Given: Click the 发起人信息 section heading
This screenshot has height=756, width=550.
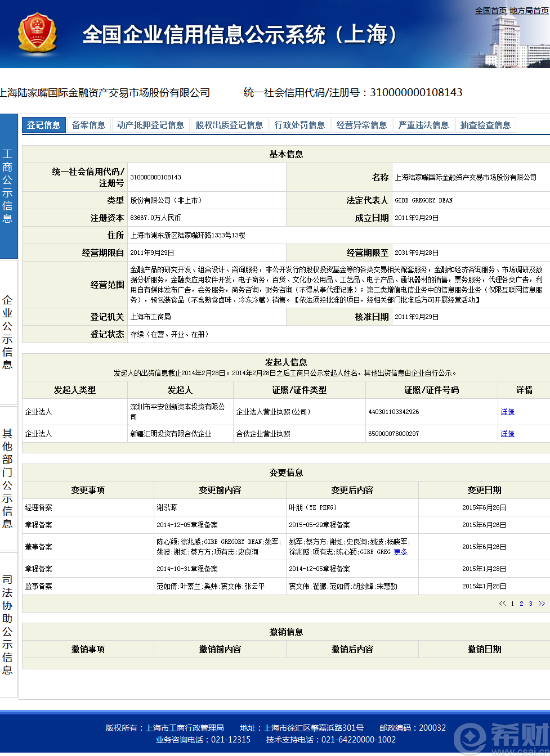Looking at the screenshot, I should pos(286,362).
